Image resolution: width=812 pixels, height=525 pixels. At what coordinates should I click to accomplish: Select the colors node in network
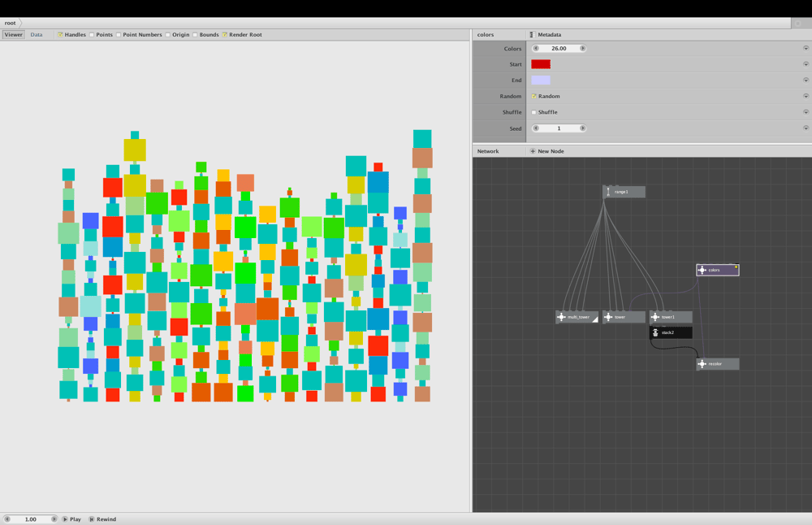pyautogui.click(x=718, y=270)
